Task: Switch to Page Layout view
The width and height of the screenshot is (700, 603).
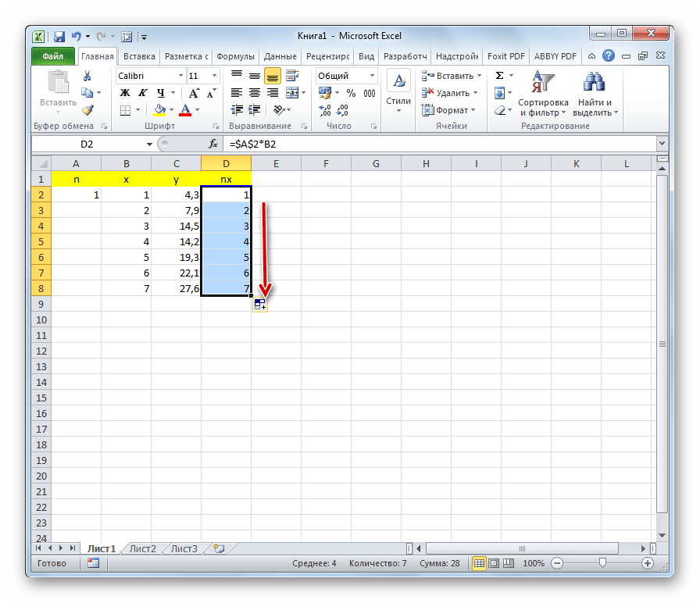Action: click(x=494, y=563)
